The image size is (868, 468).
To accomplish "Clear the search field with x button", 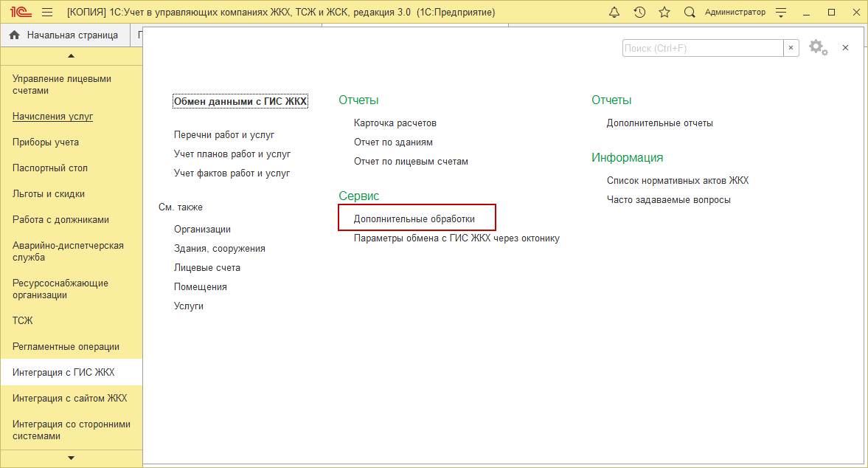I will [x=791, y=48].
